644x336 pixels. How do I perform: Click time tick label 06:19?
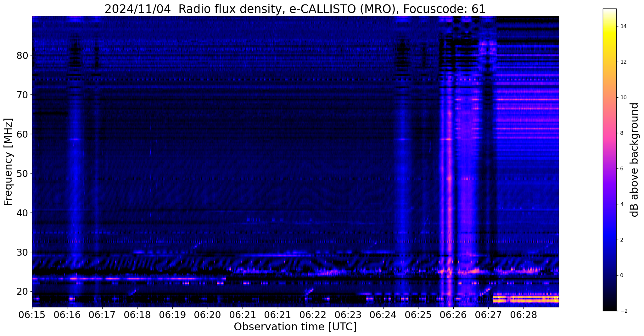coord(172,315)
